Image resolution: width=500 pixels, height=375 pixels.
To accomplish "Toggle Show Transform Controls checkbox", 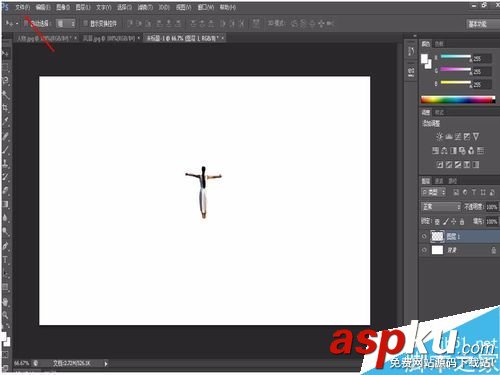I will (x=85, y=23).
